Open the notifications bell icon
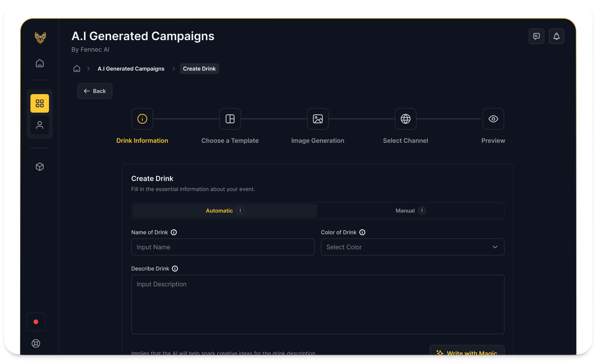The height and width of the screenshot is (364, 596). (557, 36)
